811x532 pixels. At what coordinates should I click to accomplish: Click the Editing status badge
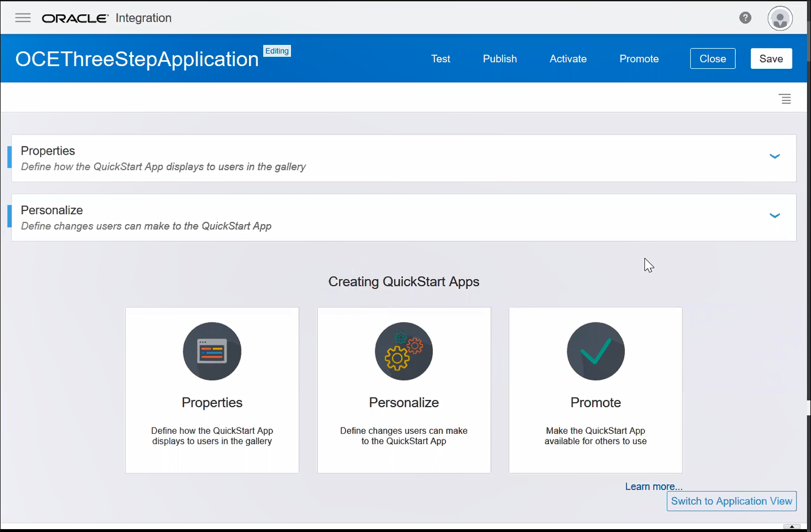[x=277, y=51]
